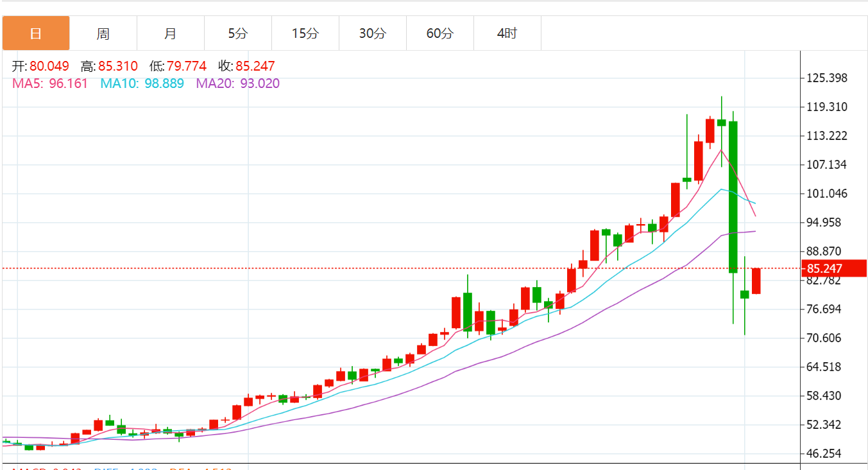Viewport: 868px width, 470px height.
Task: Click the opening price value 80.049
Action: [49, 66]
